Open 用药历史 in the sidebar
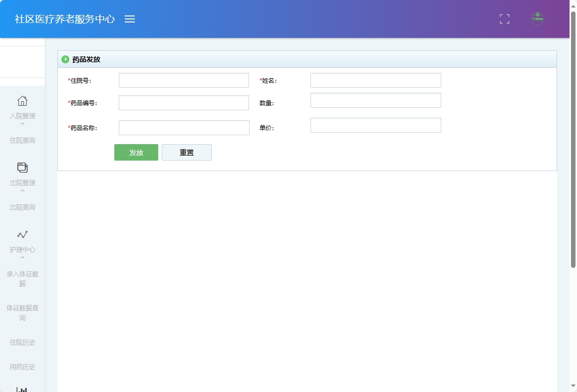577x392 pixels. [x=22, y=367]
